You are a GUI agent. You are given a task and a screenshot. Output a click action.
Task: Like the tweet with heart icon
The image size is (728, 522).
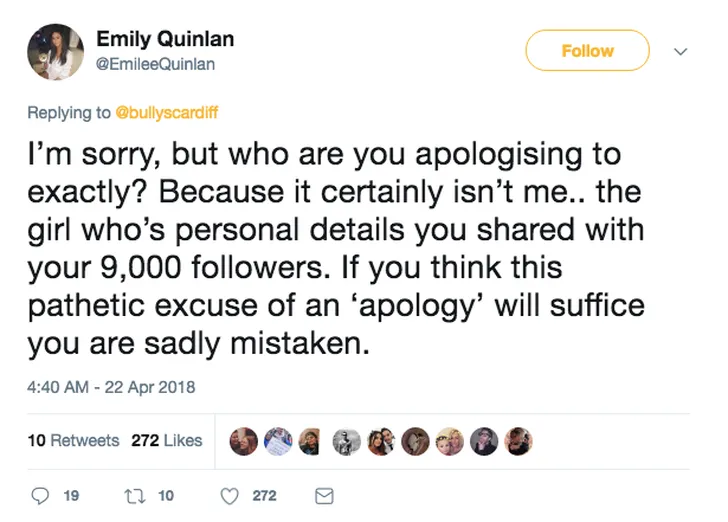(x=229, y=495)
